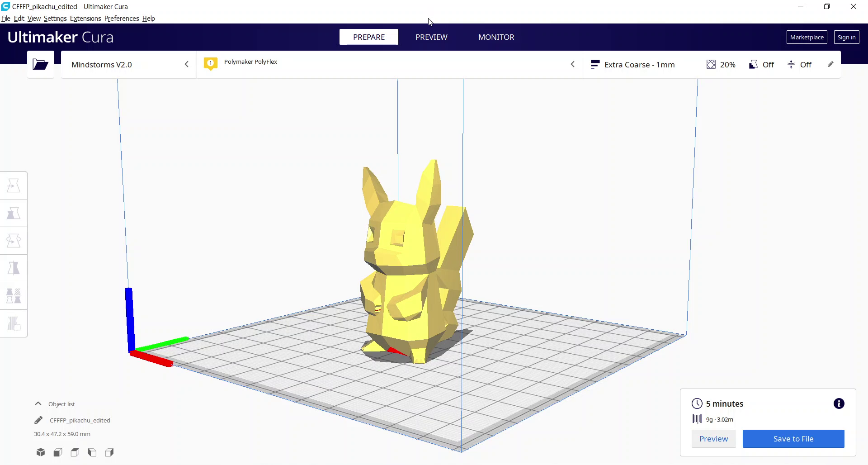Switch to Top view cube icon

tap(75, 452)
